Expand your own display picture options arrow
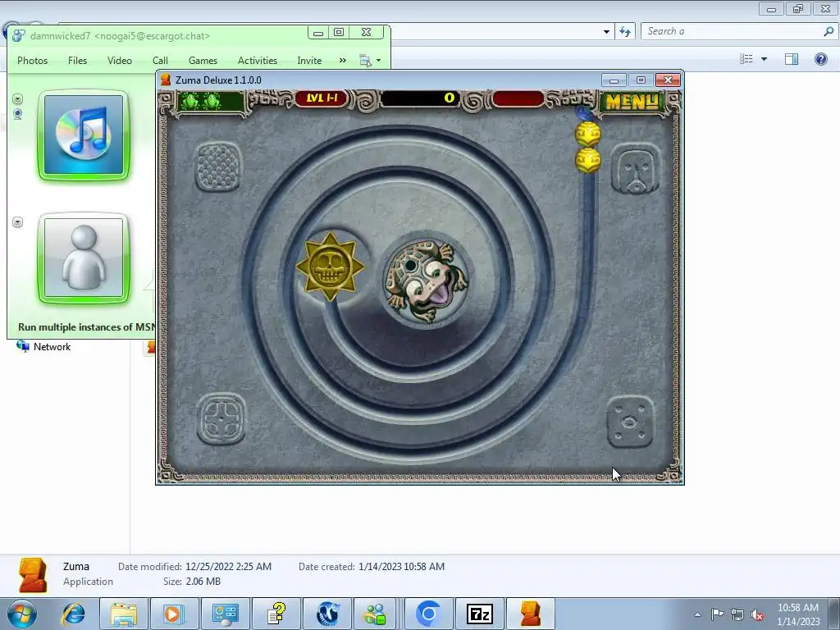 tap(18, 221)
